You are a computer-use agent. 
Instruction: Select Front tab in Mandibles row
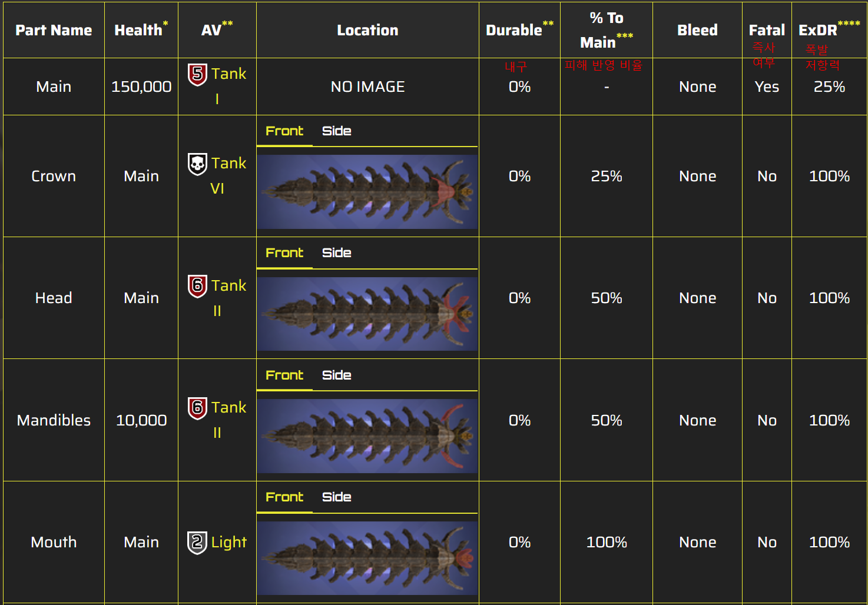(284, 375)
